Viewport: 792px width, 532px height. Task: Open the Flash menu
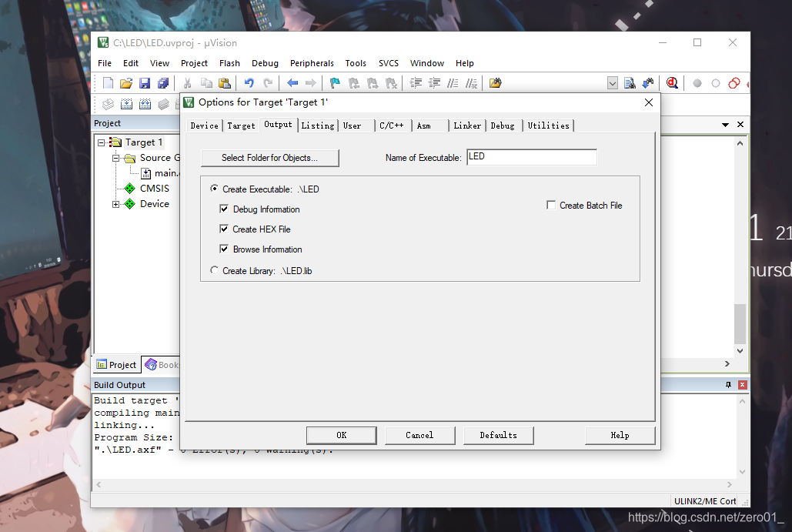(229, 63)
